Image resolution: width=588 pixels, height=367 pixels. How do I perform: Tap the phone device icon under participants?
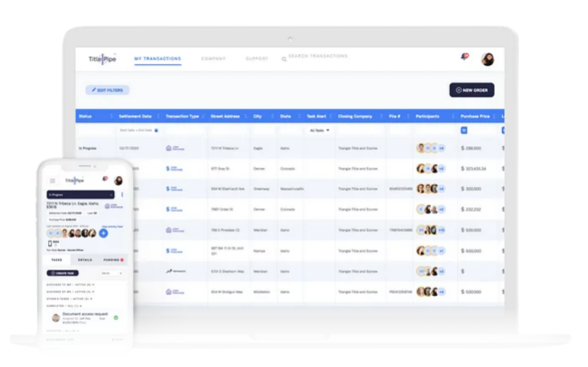[50, 243]
